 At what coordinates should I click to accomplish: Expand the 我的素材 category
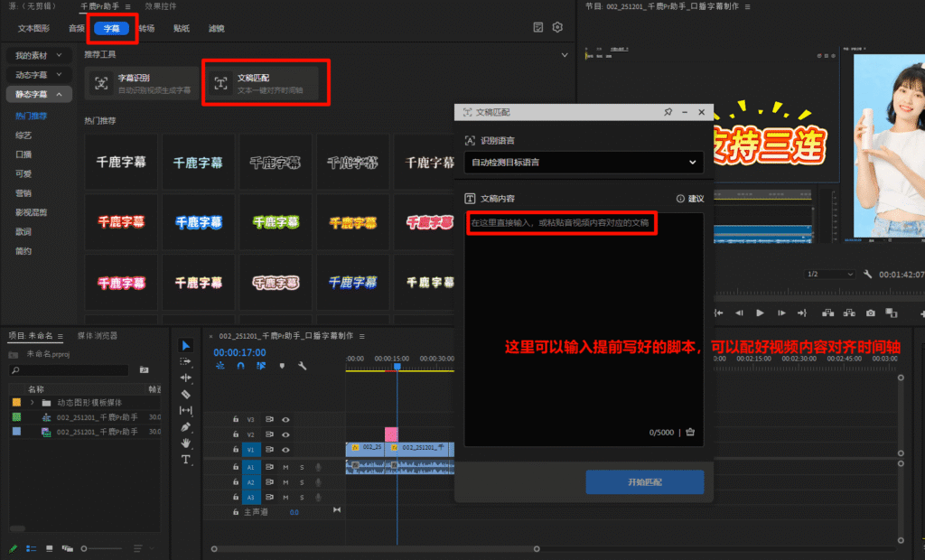pyautogui.click(x=39, y=55)
